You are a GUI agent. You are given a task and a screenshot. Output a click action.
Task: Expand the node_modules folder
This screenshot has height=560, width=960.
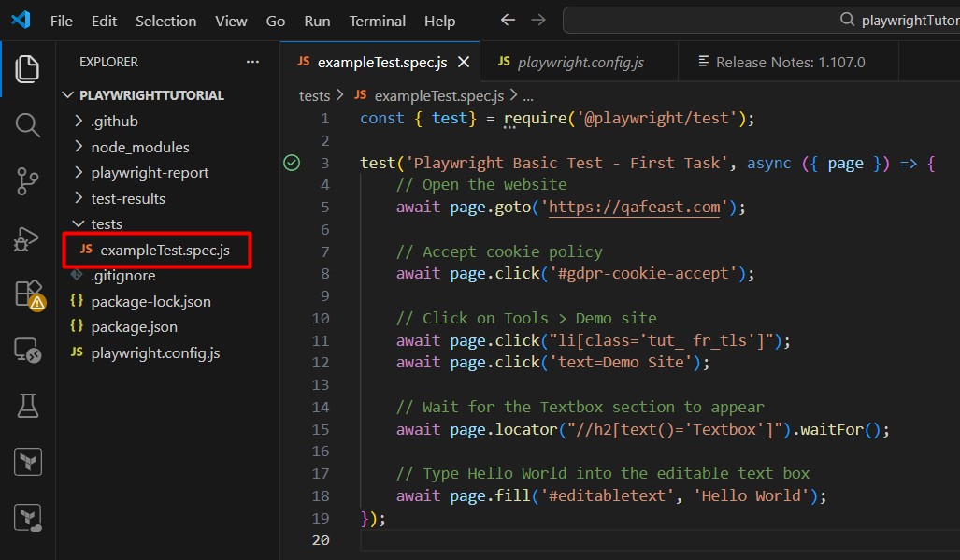[x=139, y=147]
